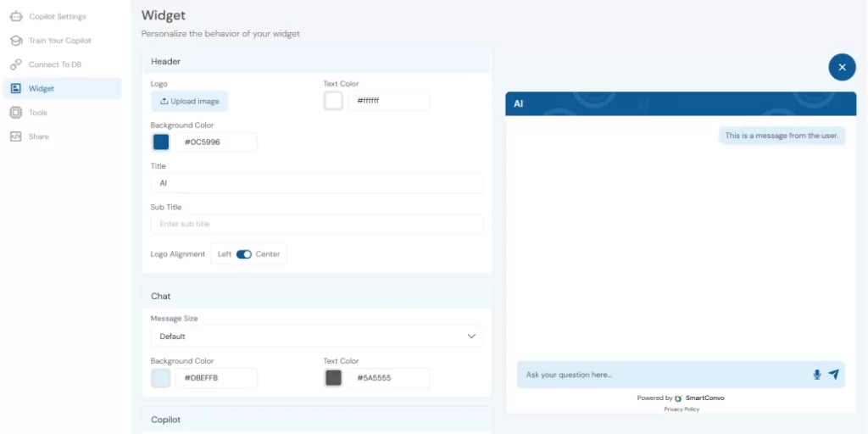Pick the chat Background Color swatch
This screenshot has width=868, height=434.
[x=160, y=378]
